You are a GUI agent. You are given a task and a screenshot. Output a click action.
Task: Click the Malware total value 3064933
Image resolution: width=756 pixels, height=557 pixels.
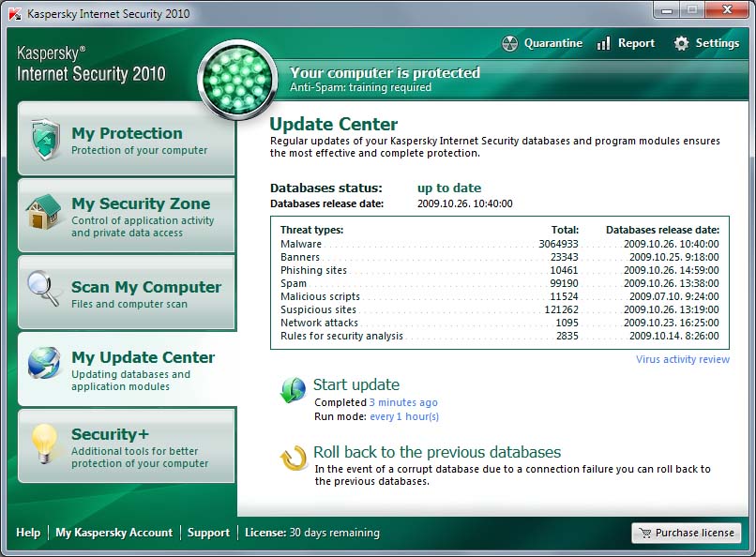pyautogui.click(x=558, y=244)
